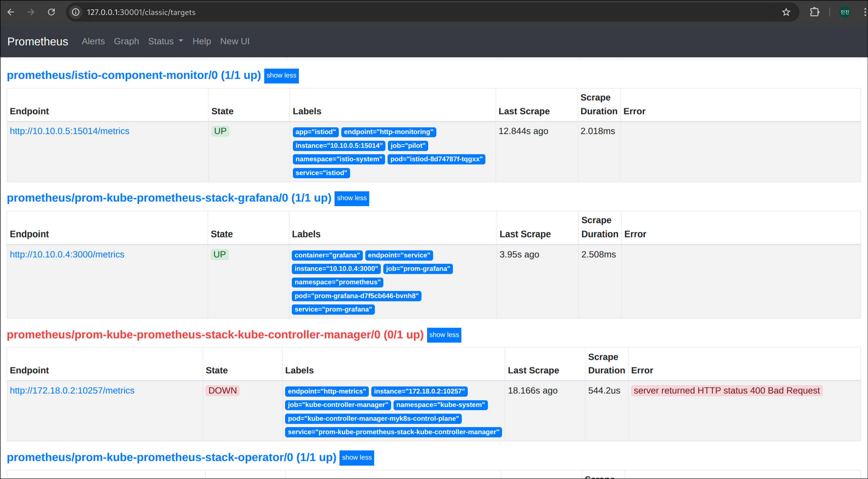Viewport: 868px width, 479px height.
Task: Click the namespace="kube-system" label badge
Action: [441, 405]
